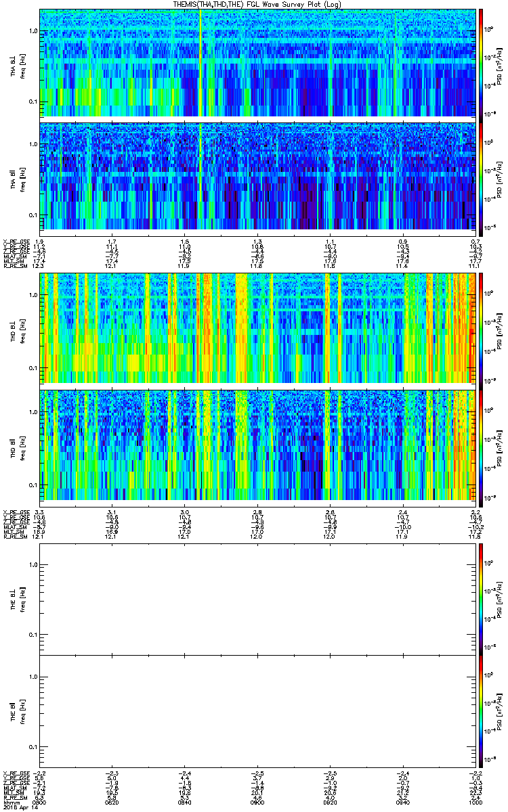Click the 1.0 frequency tick of THE B-perpendicular panel
This screenshot has height=812, width=508.
(33, 565)
